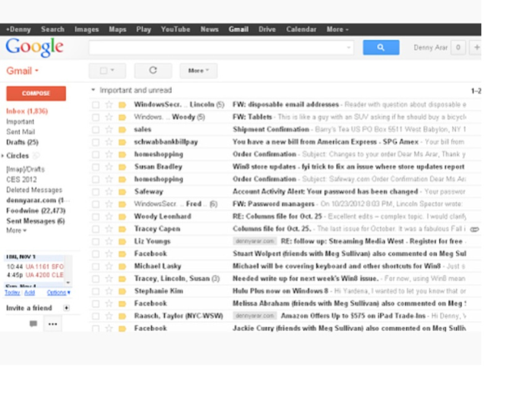This screenshot has width=532, height=397.
Task: Expand the Circles label
Action: click(3, 156)
